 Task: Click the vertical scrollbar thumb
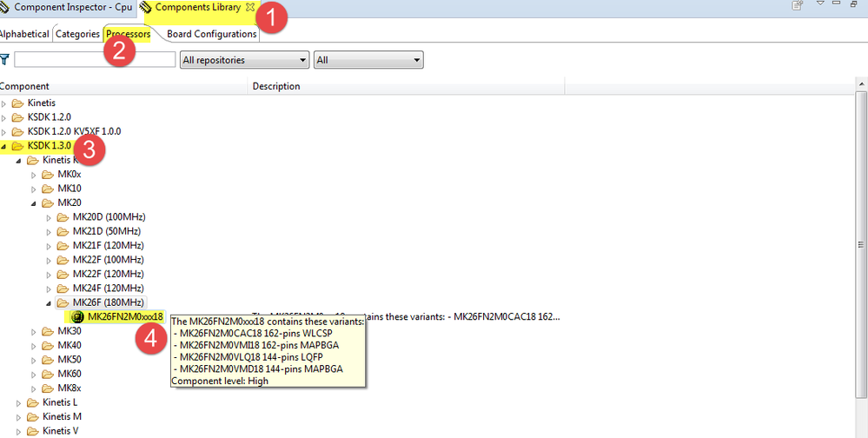[861, 244]
